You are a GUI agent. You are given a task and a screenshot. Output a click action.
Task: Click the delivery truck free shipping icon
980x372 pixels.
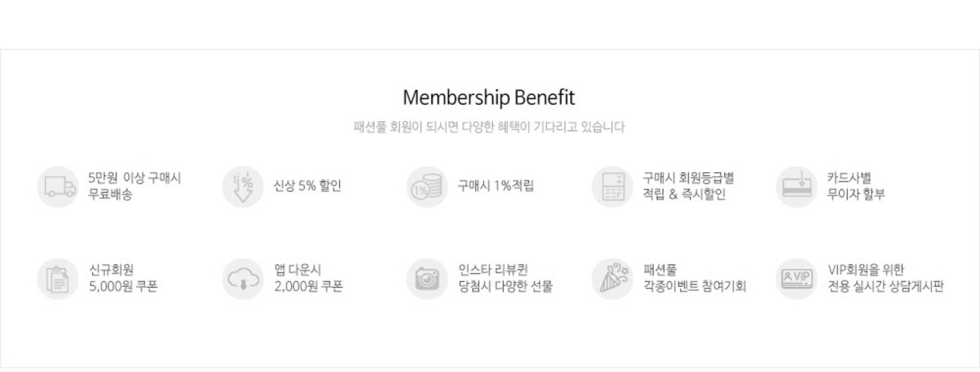58,187
